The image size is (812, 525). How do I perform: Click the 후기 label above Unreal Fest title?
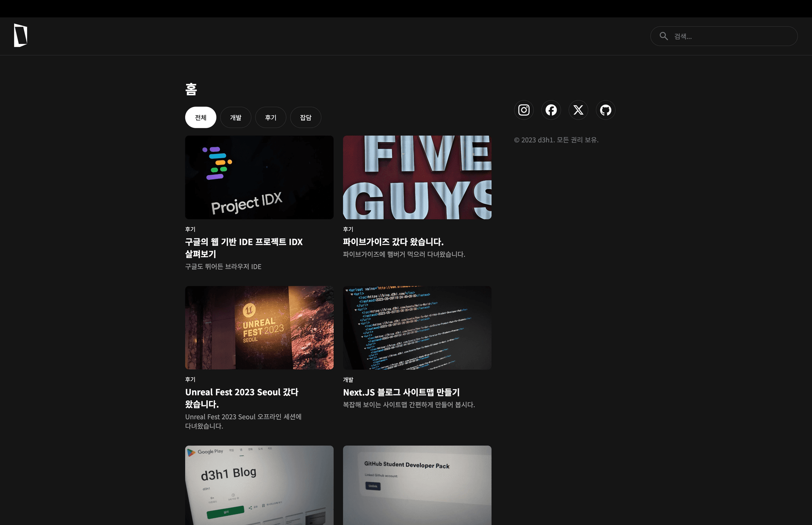(190, 380)
